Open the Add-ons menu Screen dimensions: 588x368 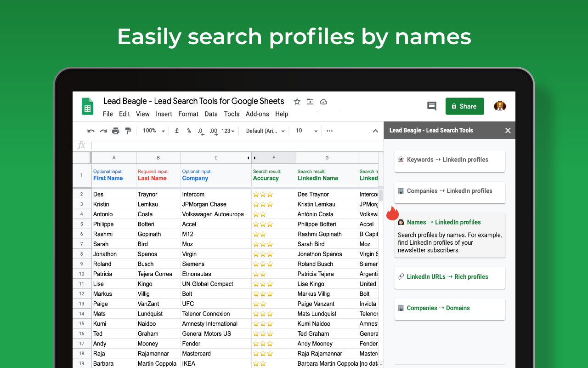(257, 114)
